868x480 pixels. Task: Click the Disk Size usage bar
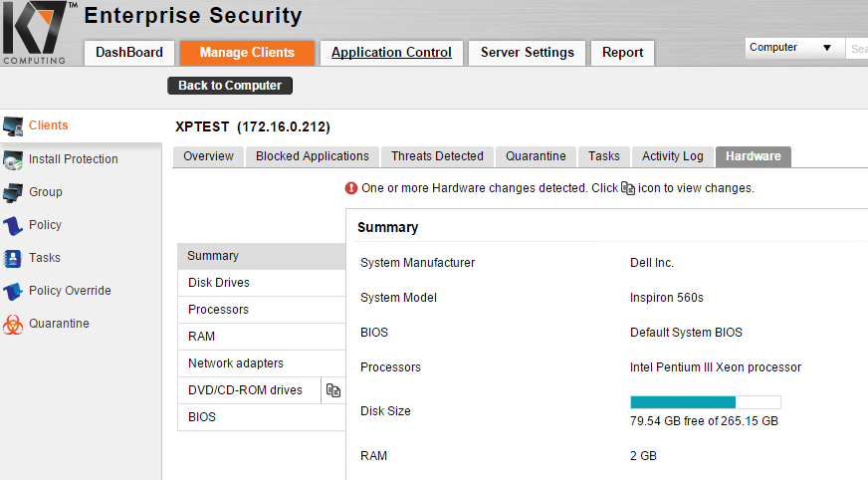tap(705, 402)
